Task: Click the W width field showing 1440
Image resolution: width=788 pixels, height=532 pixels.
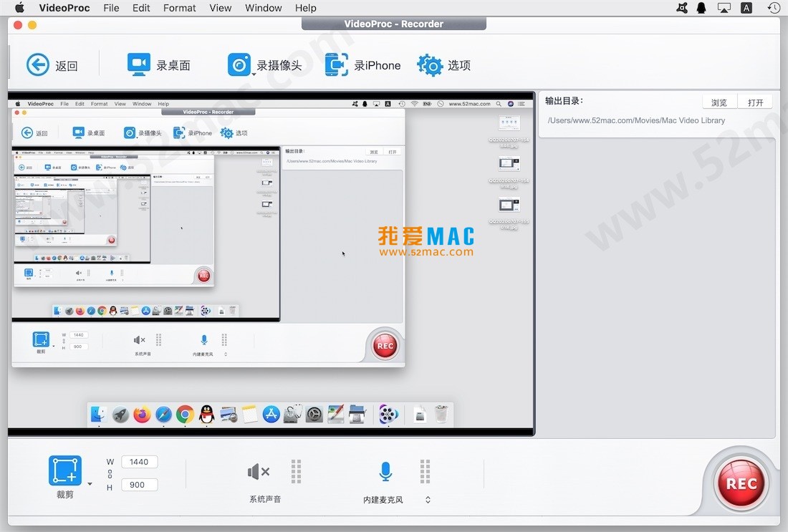Action: click(x=139, y=462)
